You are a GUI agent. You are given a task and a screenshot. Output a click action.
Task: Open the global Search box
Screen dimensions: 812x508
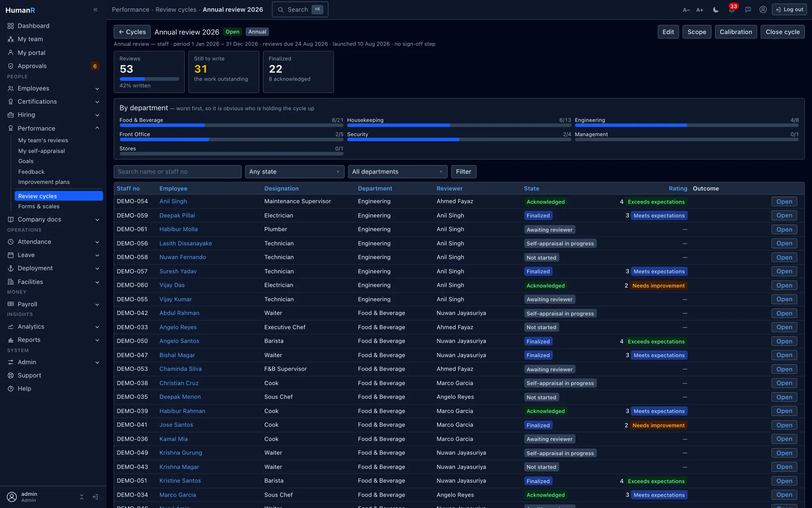point(300,9)
